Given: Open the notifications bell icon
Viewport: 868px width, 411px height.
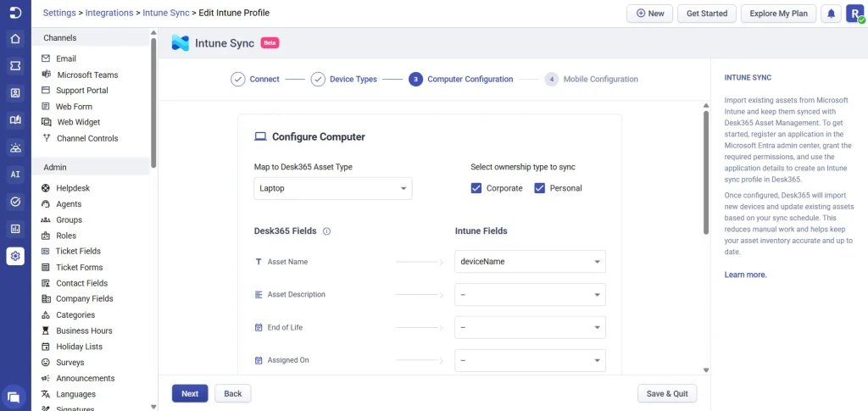Looking at the screenshot, I should 831,14.
